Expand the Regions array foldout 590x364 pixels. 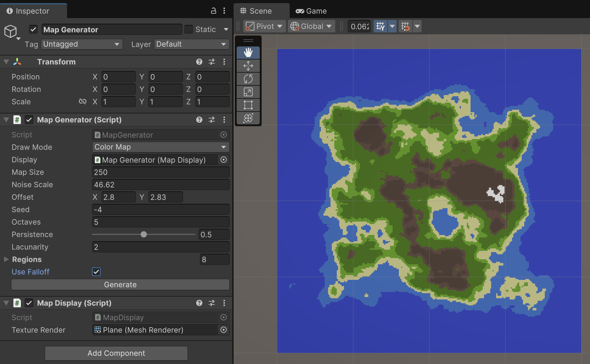[x=6, y=259]
